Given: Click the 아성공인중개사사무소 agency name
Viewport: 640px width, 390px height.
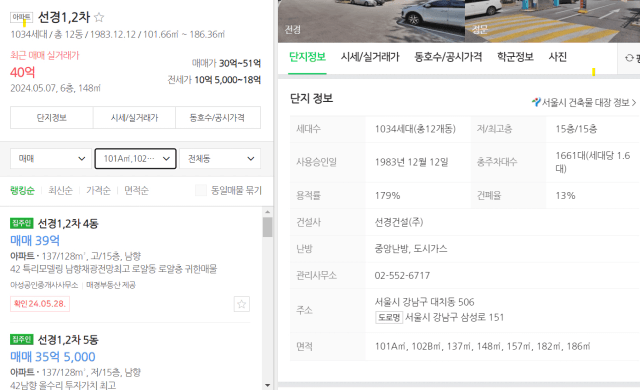Looking at the screenshot, I should (x=44, y=285).
